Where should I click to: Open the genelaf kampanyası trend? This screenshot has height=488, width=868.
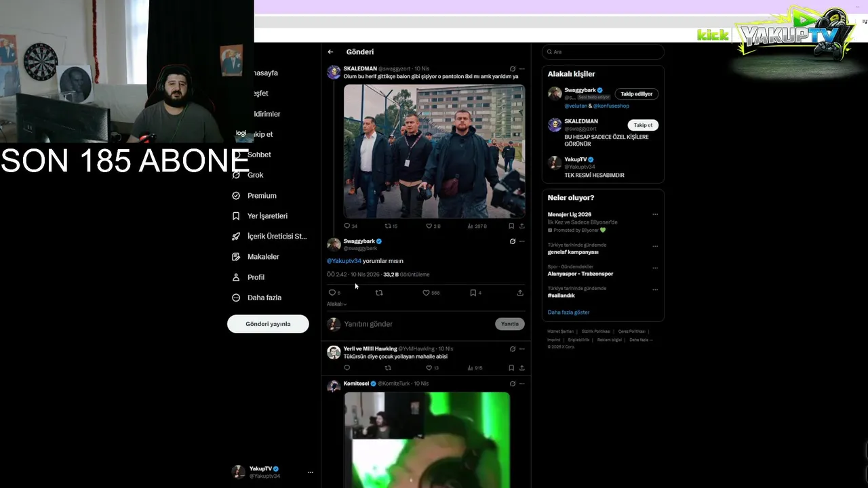point(573,252)
